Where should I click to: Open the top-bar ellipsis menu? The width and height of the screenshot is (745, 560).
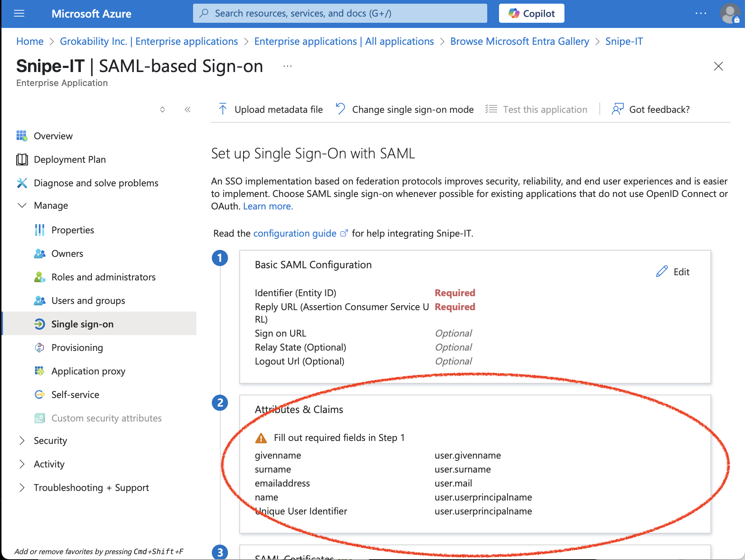701,14
